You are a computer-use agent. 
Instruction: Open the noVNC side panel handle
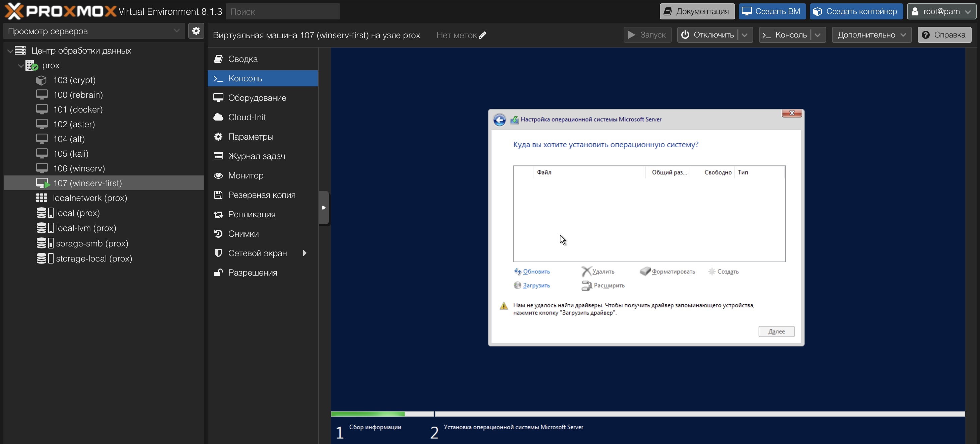(x=323, y=208)
